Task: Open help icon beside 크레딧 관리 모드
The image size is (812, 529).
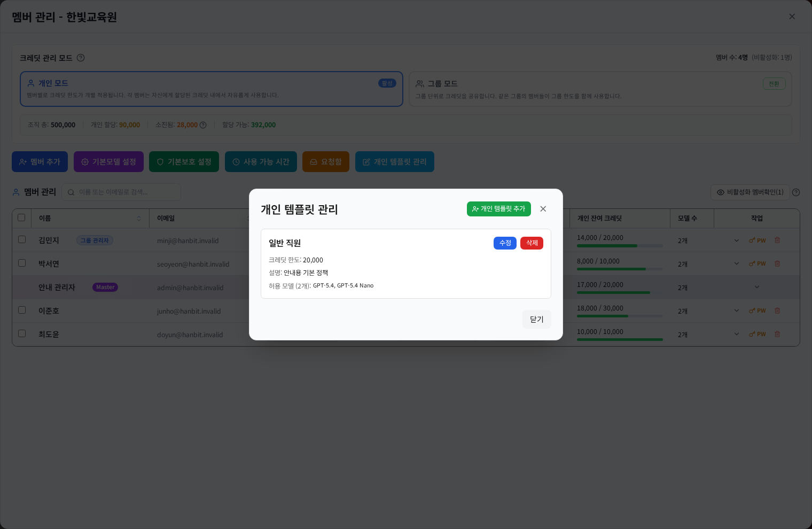Action: 81,58
